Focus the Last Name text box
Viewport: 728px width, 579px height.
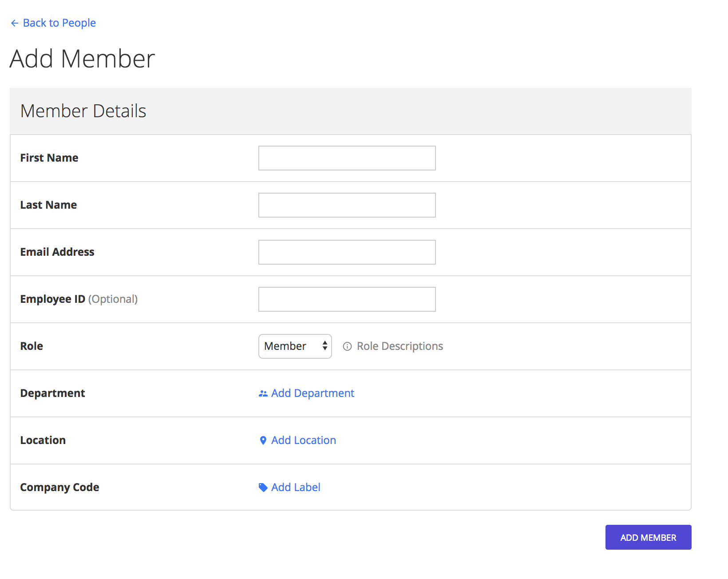point(347,205)
